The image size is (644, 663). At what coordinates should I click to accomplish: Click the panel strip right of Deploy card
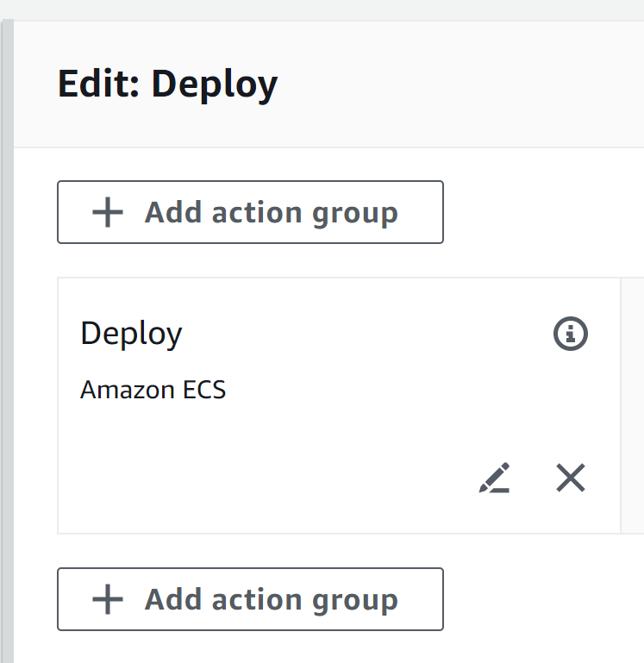click(633, 405)
